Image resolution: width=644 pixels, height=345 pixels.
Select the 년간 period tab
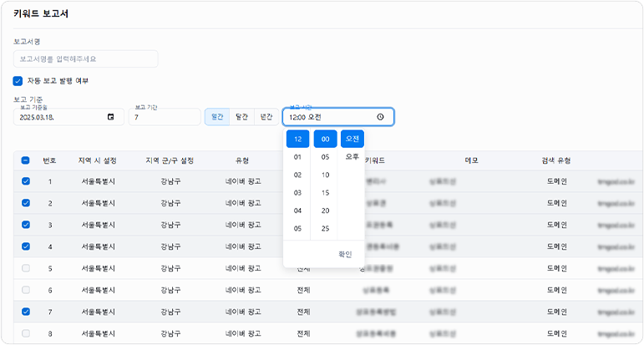266,117
